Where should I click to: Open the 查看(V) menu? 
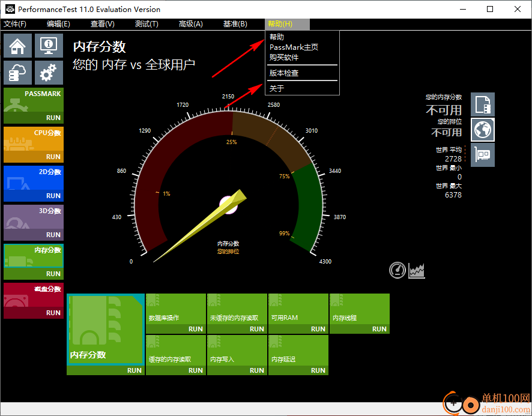pos(103,24)
